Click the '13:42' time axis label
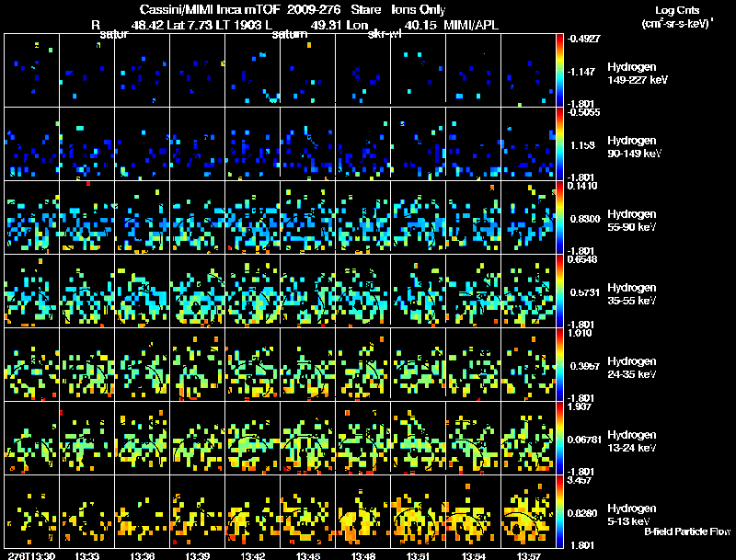This screenshot has height=560, width=736. [252, 555]
